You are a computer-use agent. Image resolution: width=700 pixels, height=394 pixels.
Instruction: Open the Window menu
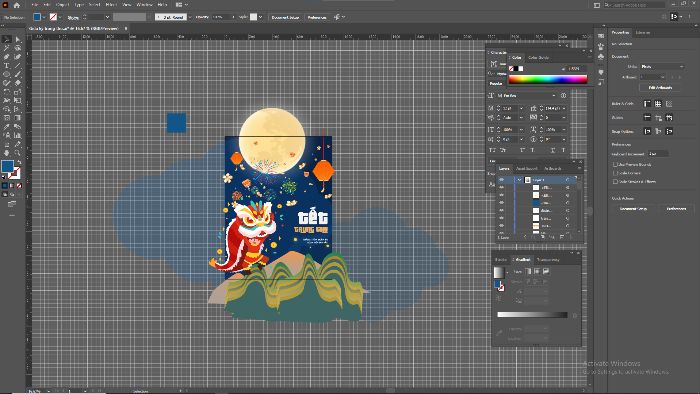click(x=144, y=5)
